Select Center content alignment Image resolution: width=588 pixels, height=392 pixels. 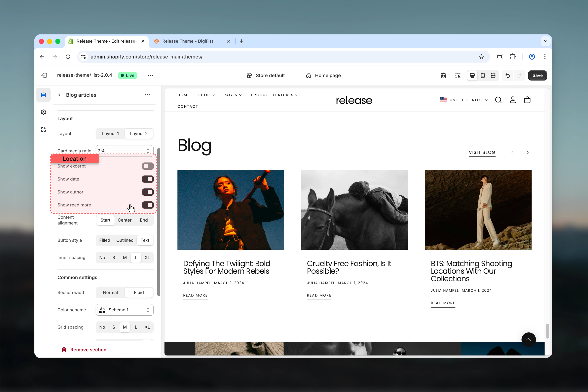(124, 220)
